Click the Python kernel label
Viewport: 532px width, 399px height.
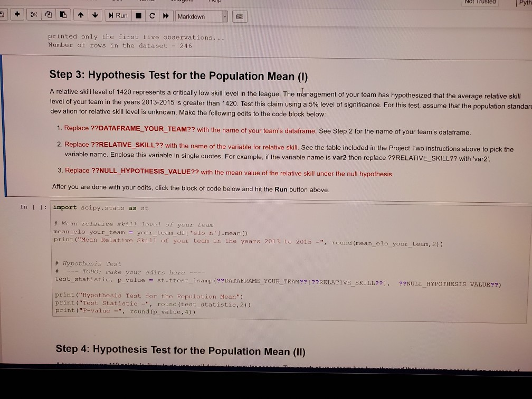pyautogui.click(x=526, y=3)
